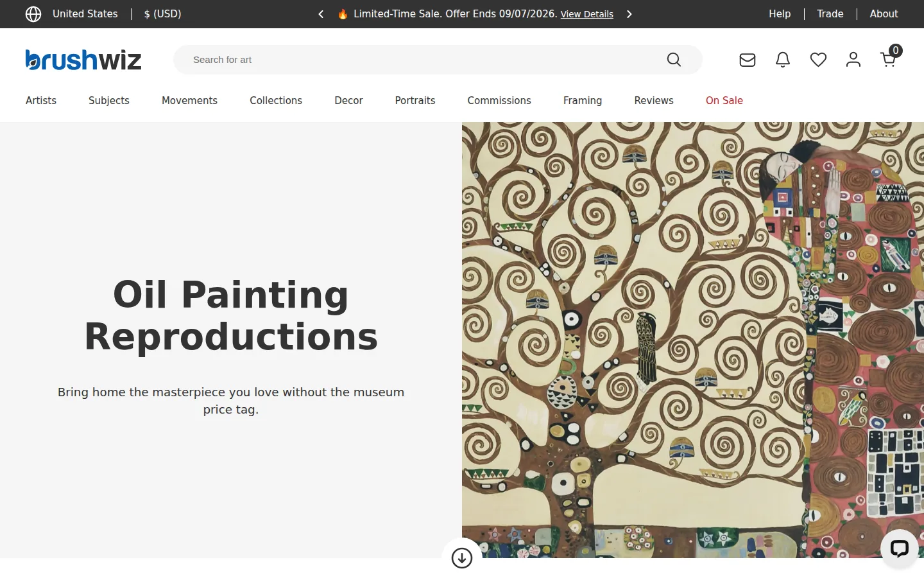This screenshot has height=578, width=924.
Task: Select Collections in the navigation
Action: (276, 101)
